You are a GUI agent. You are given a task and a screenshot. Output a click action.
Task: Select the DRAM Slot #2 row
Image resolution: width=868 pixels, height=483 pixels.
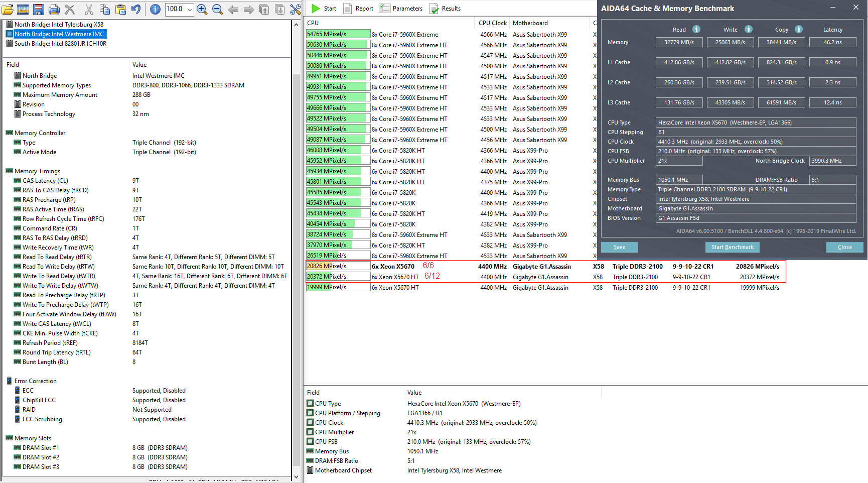[x=148, y=457]
